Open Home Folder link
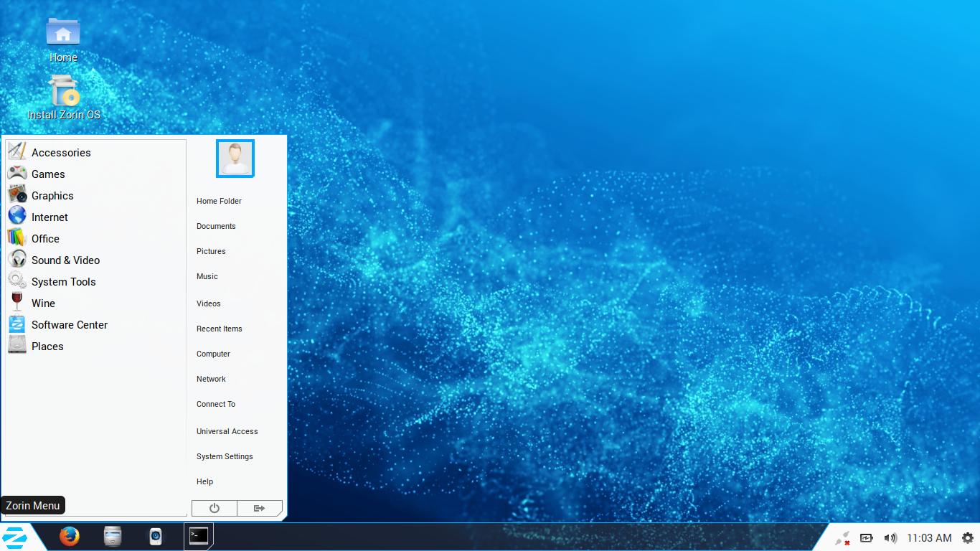The height and width of the screenshot is (551, 980). (219, 201)
